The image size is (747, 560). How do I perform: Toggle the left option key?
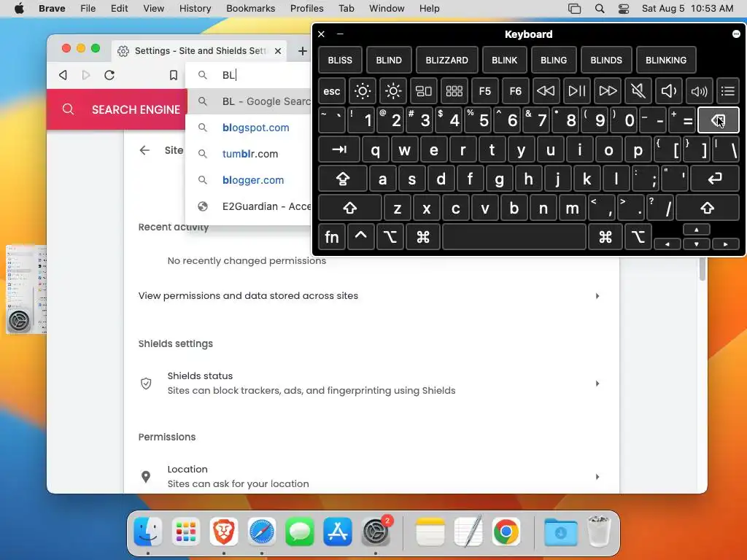click(390, 237)
